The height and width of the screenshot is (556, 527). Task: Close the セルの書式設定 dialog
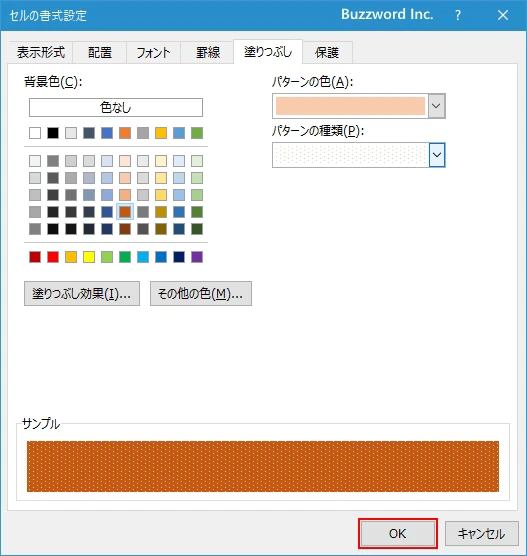[503, 15]
